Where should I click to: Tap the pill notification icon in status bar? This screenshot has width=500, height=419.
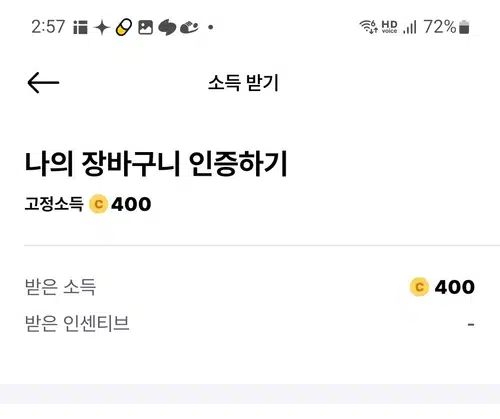(124, 27)
